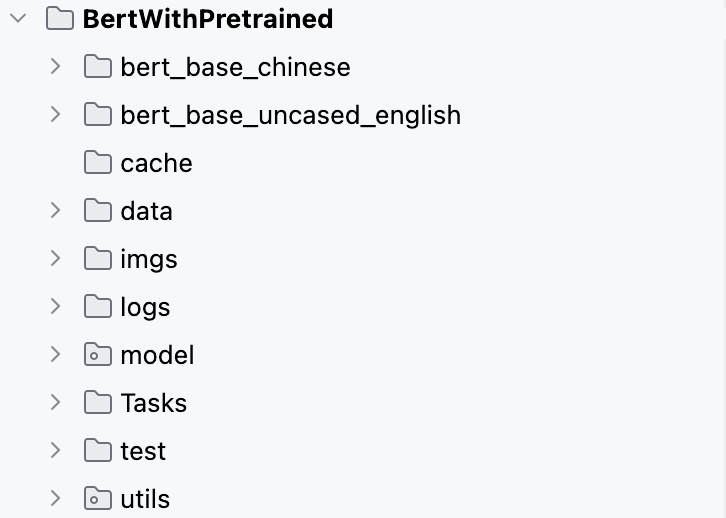The image size is (726, 518).
Task: Expand the Tasks folder chevron
Action: coord(56,403)
